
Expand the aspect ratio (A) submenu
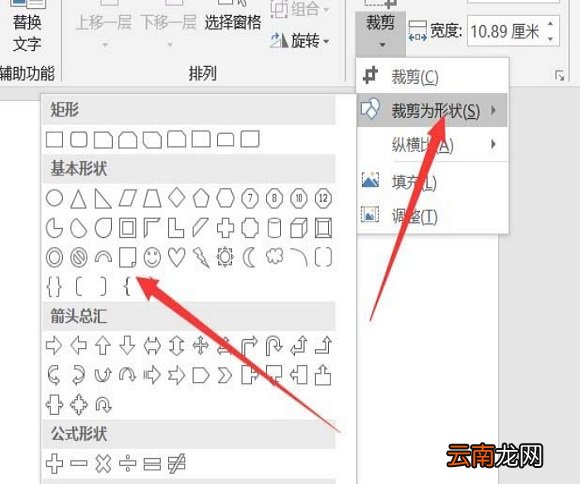(x=432, y=144)
